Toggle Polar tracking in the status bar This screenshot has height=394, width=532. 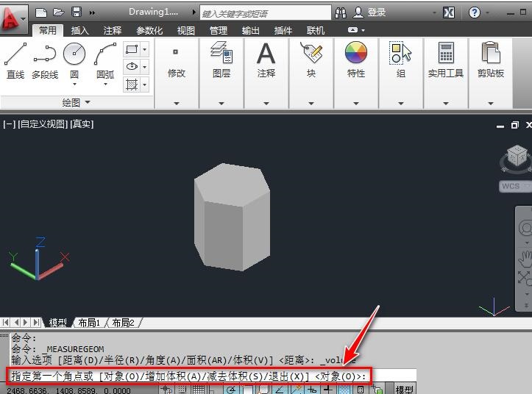(x=232, y=390)
